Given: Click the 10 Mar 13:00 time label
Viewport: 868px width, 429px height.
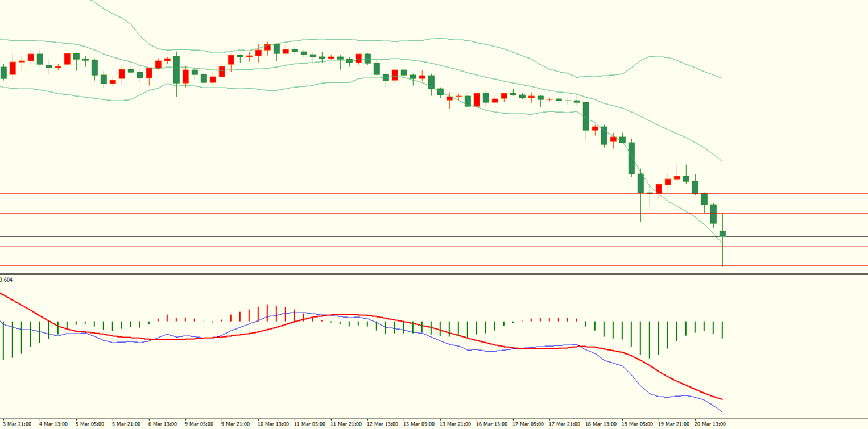Looking at the screenshot, I should [x=273, y=424].
